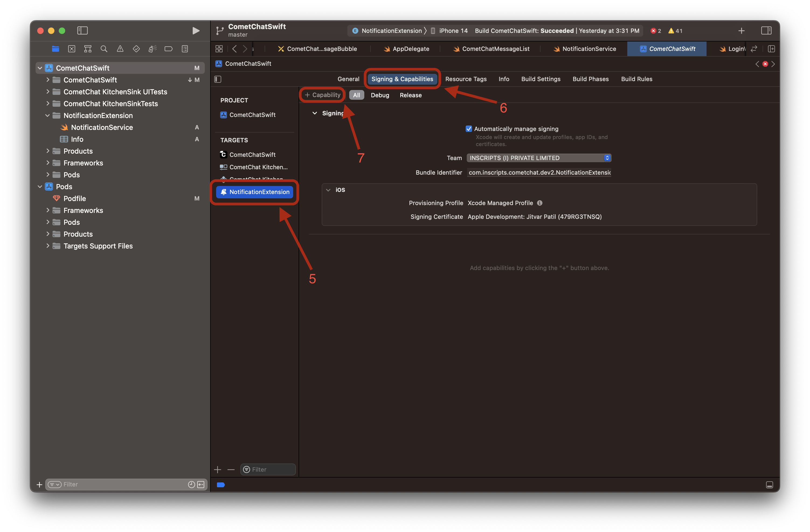The image size is (810, 532).
Task: Click the red error count indicator
Action: pyautogui.click(x=656, y=31)
